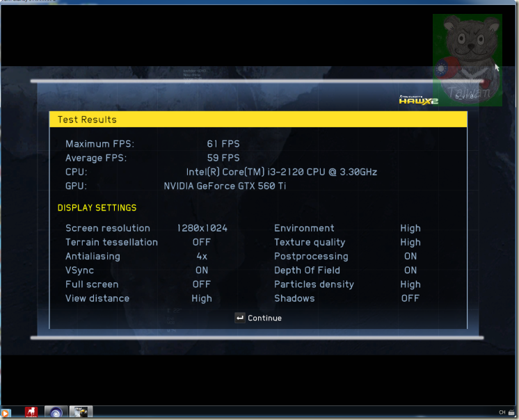Click the Depth Of Field ON value
The height and width of the screenshot is (420, 519).
tap(410, 270)
